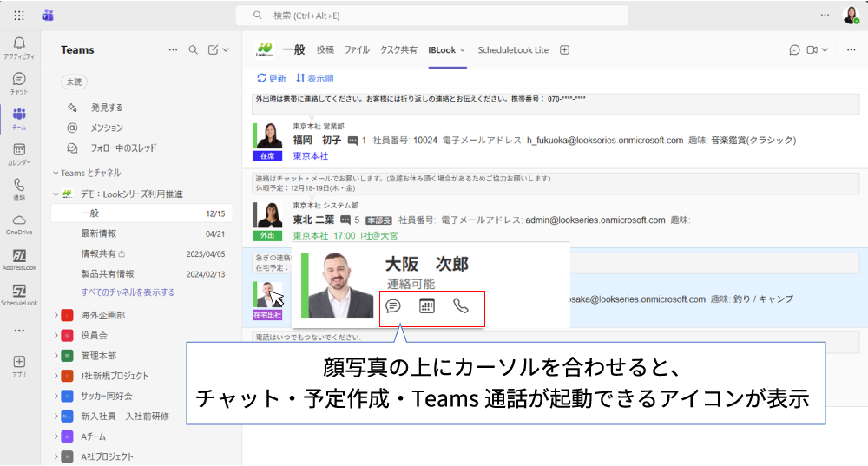Viewport: 868px width, 466px height.
Task: Open AddressLook app in left sidebar
Action: point(19,259)
